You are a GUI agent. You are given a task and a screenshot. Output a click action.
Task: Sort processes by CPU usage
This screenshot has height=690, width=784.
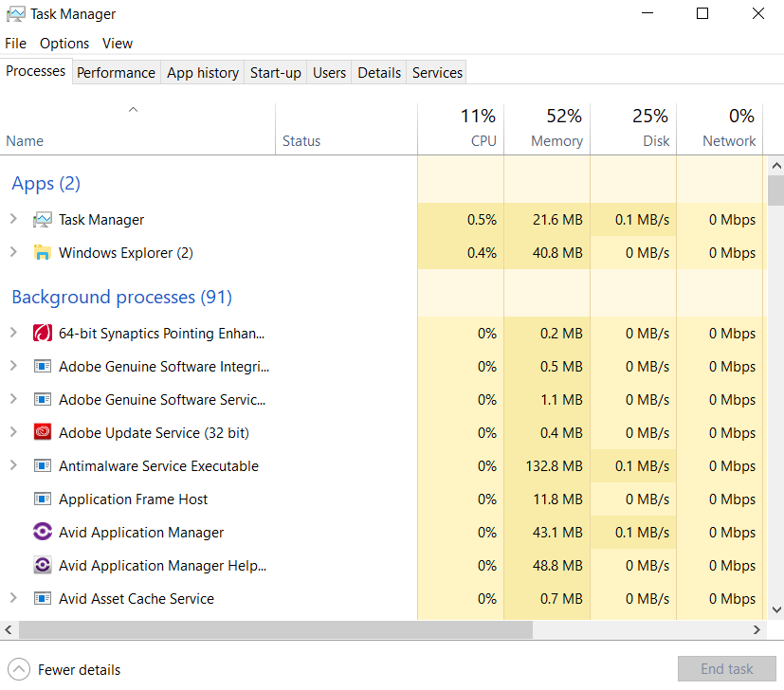tap(461, 129)
